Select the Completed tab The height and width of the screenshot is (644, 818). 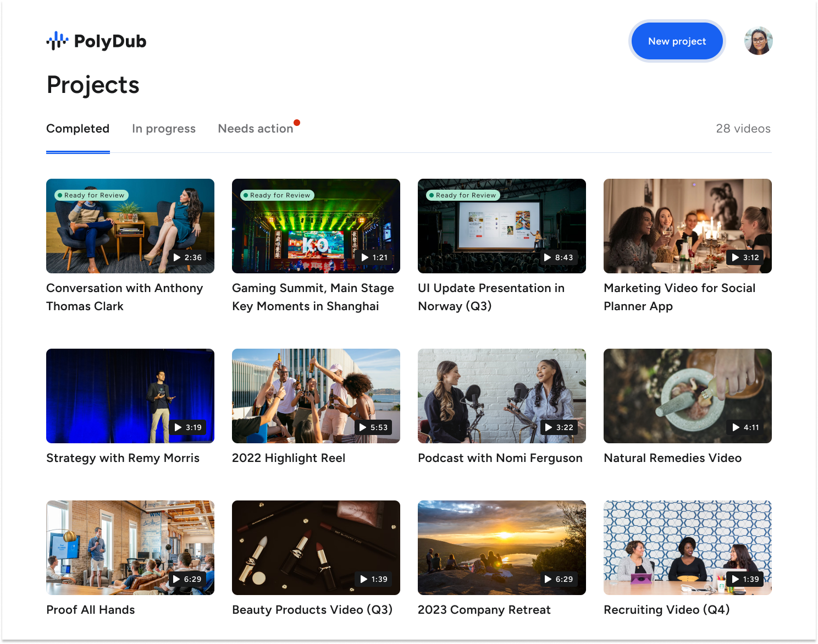78,129
